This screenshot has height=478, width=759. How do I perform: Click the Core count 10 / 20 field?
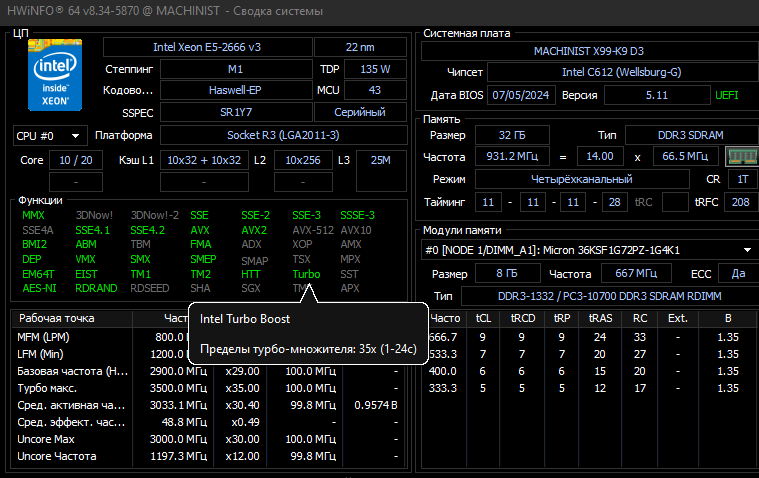76,160
